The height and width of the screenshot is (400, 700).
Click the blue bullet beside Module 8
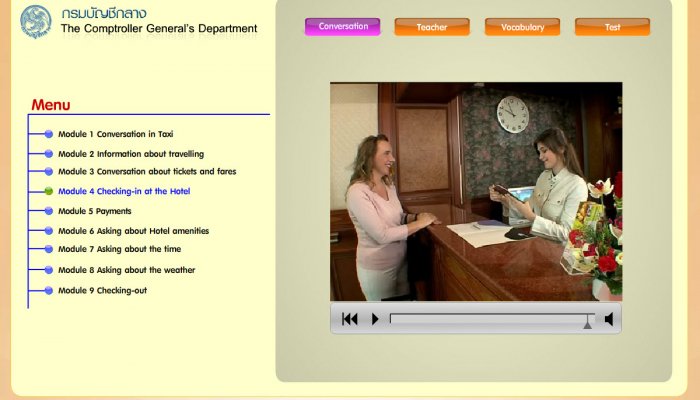pos(49,270)
